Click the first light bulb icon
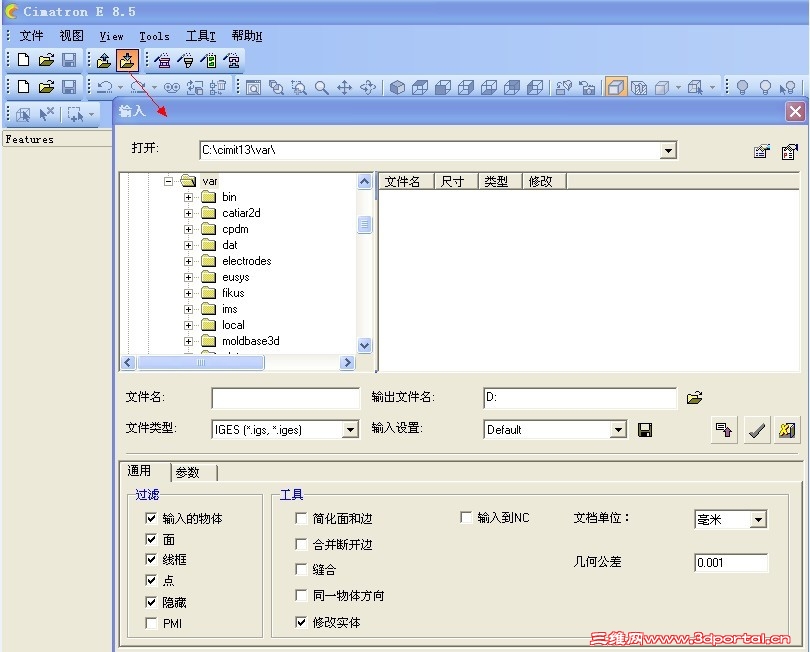 (742, 87)
